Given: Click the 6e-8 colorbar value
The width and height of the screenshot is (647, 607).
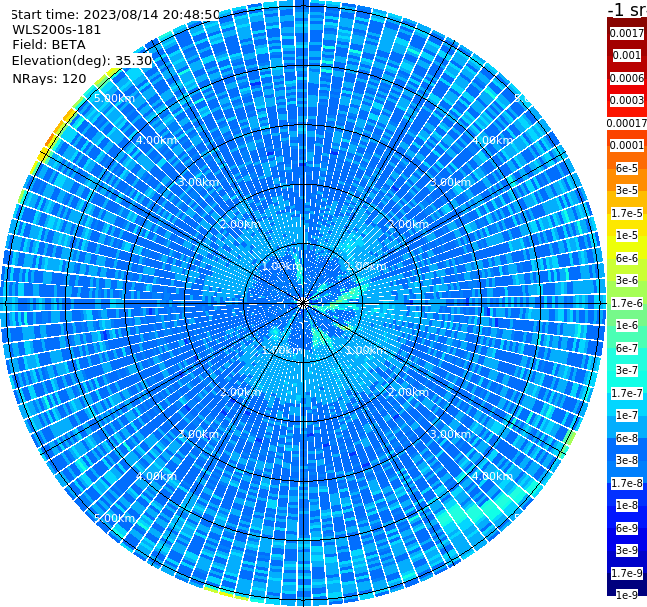Looking at the screenshot, I should pyautogui.click(x=626, y=438).
